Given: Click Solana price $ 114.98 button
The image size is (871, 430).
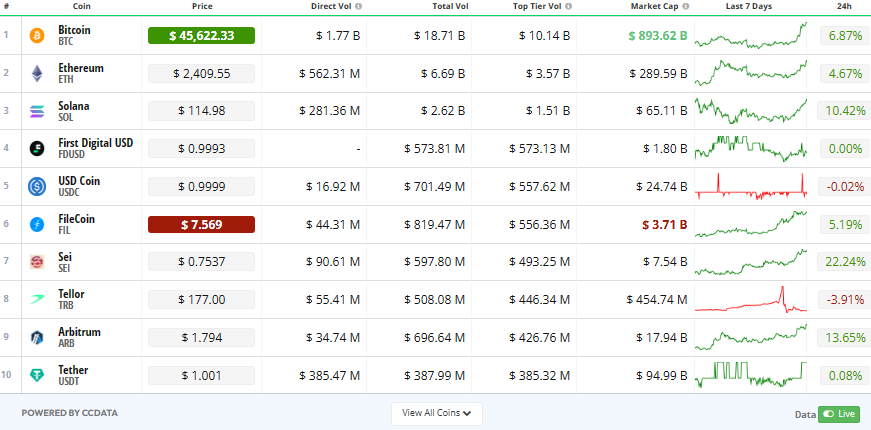Looking at the screenshot, I should [201, 111].
